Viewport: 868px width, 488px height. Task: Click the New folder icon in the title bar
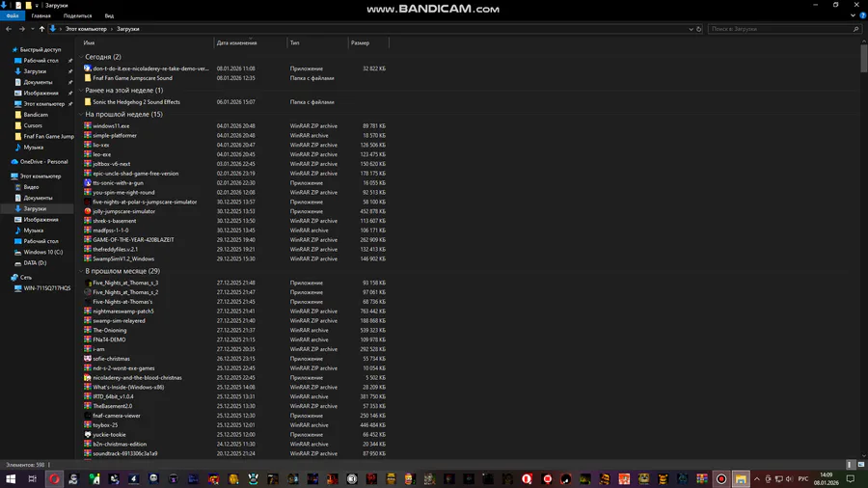[x=28, y=5]
